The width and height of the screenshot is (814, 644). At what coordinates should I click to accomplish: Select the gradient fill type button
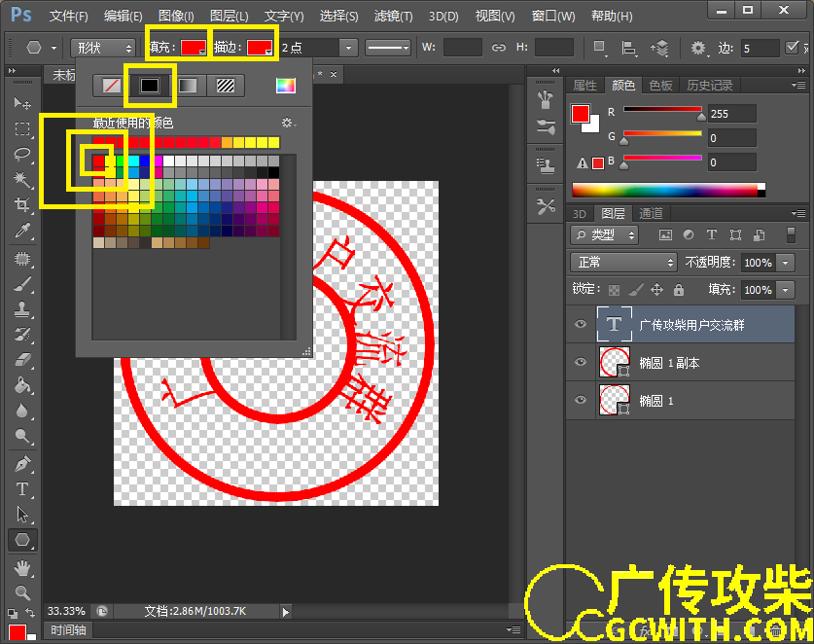(x=186, y=86)
